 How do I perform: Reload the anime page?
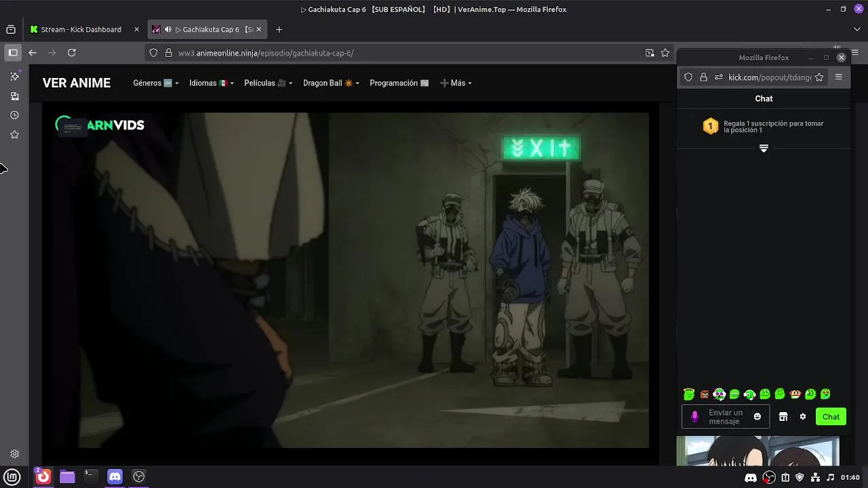(71, 52)
